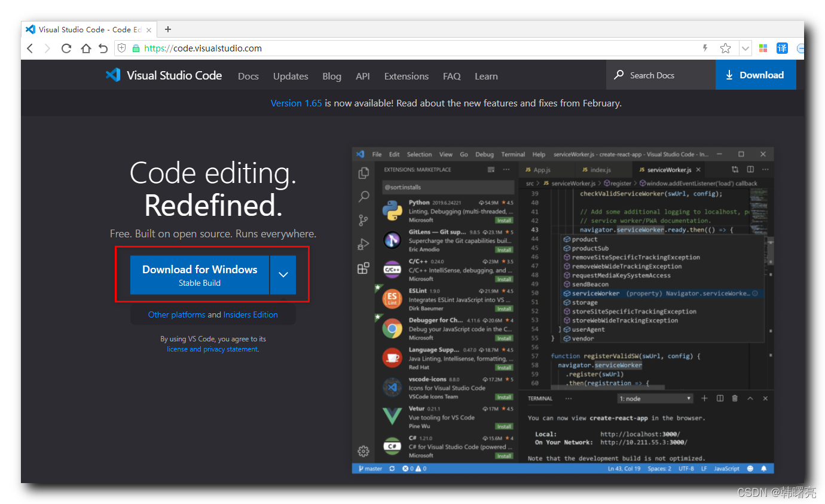Image resolution: width=825 pixels, height=504 pixels.
Task: Open the Other platforms link
Action: coord(176,314)
